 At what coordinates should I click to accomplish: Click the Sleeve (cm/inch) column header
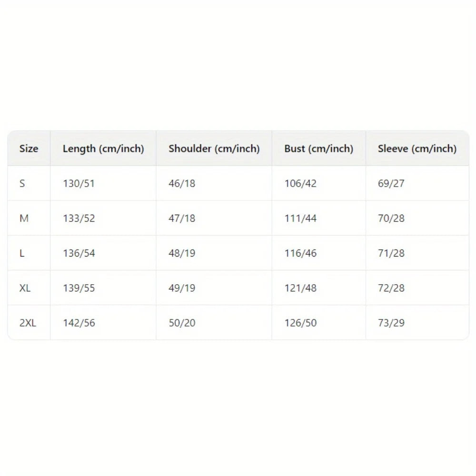[x=417, y=149]
